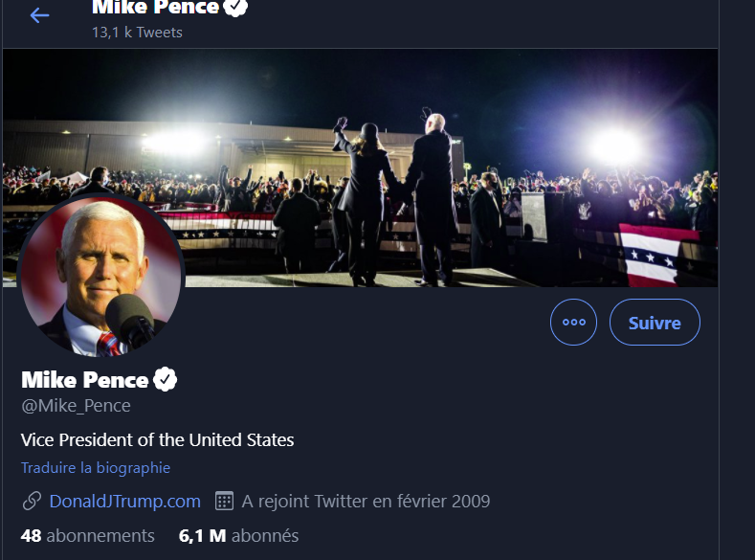Click the chain link icon before the website
The width and height of the screenshot is (755, 560).
click(x=32, y=501)
